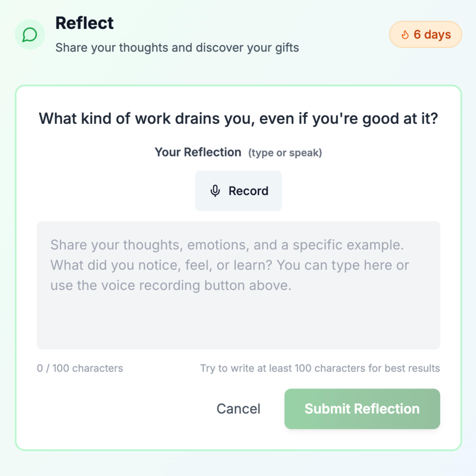The height and width of the screenshot is (476, 476).
Task: Click subtitle "Share your thoughts and discover your gifts"
Action: coord(177,48)
